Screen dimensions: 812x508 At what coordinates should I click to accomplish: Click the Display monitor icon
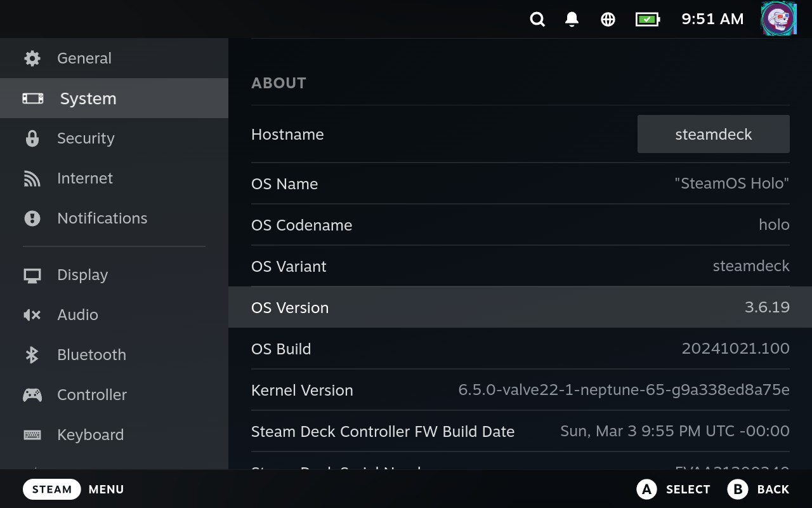32,275
